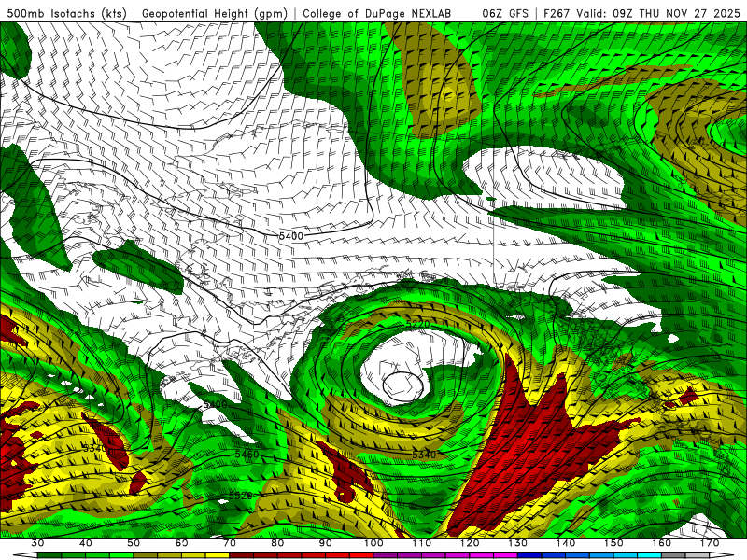The image size is (747, 560).
Task: Click the 'F267' forecast hour text
Action: pyautogui.click(x=556, y=13)
